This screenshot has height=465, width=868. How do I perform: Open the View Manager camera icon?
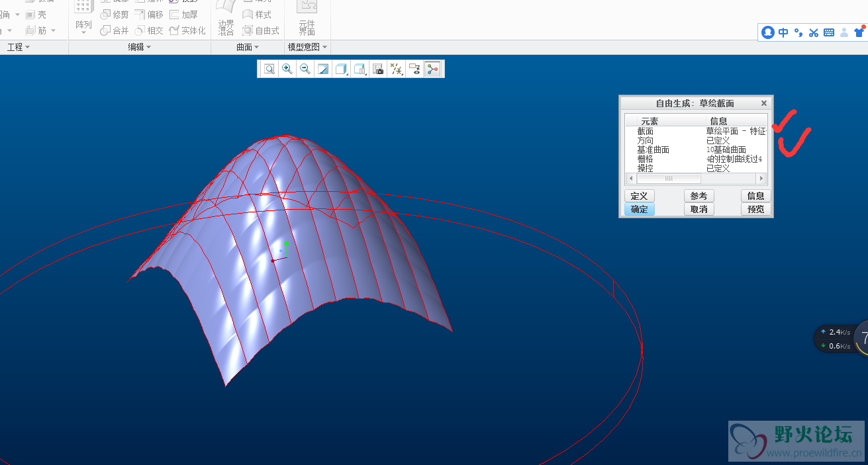(378, 69)
